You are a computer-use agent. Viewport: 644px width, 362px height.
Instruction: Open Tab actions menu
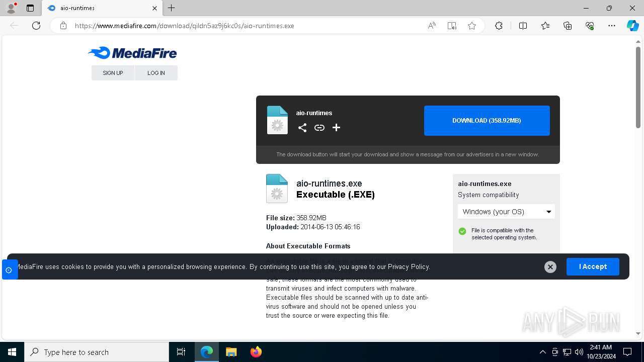(x=30, y=8)
